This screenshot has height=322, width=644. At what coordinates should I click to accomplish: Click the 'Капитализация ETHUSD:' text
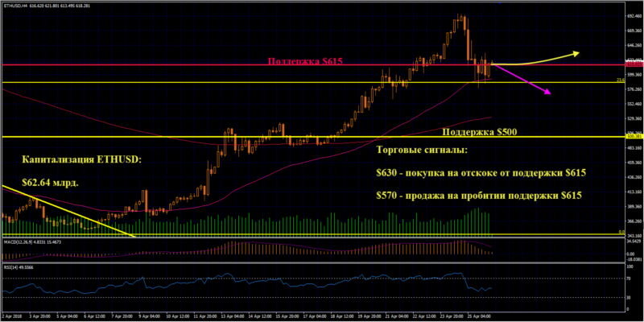coord(81,160)
